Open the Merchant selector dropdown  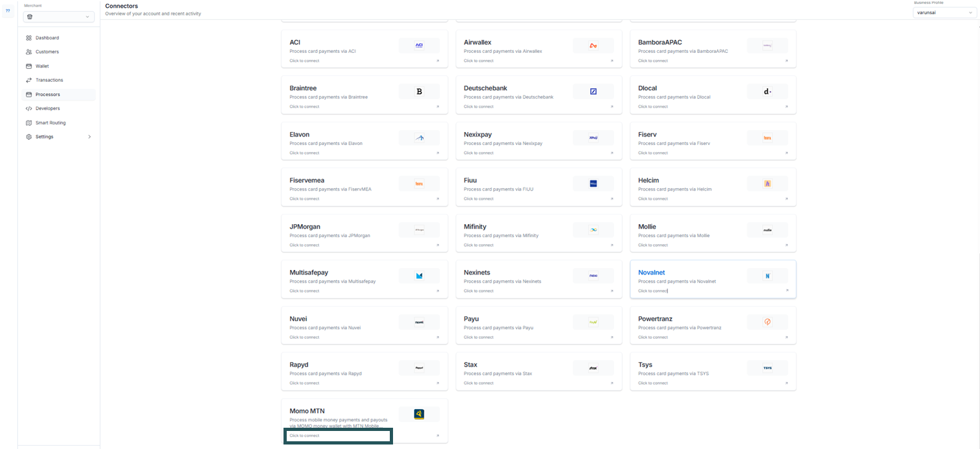59,17
